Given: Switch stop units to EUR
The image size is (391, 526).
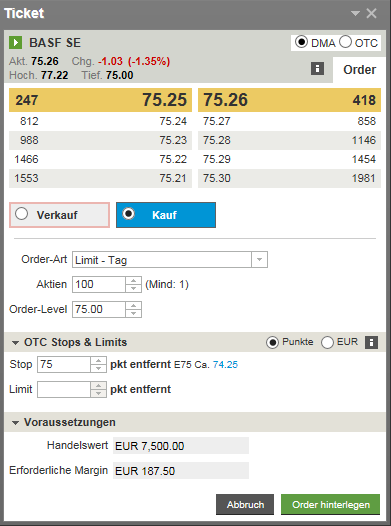Looking at the screenshot, I should 327,343.
